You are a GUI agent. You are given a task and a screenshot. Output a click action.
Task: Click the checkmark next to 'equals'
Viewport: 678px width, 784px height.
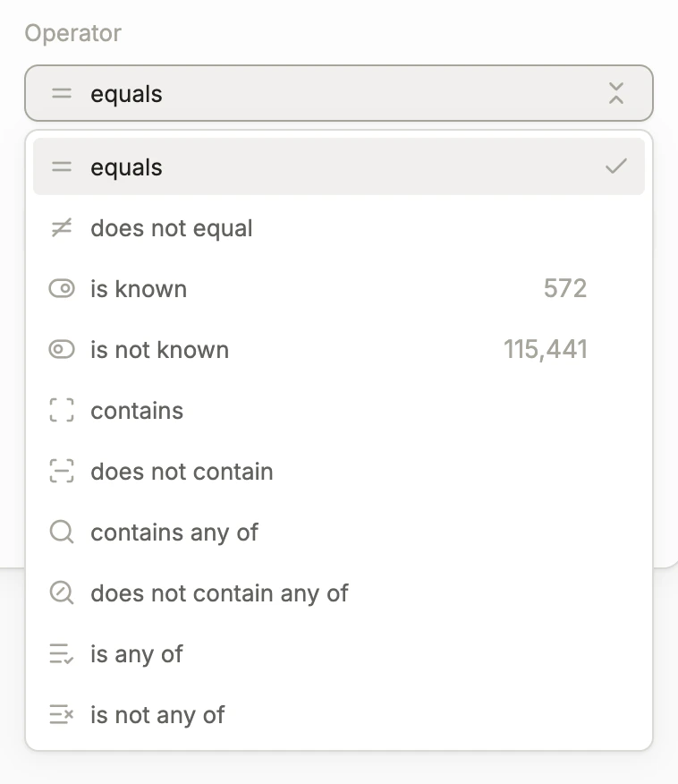[616, 166]
